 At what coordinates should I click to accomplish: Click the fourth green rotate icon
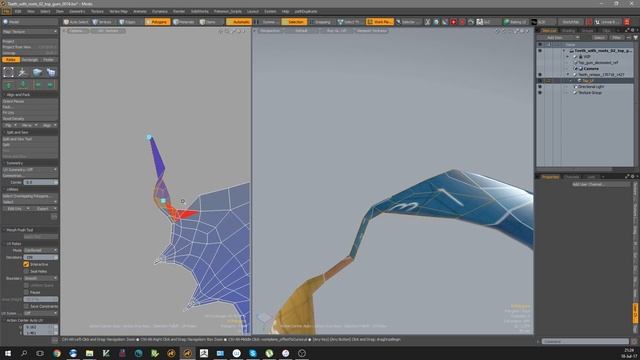[x=51, y=84]
